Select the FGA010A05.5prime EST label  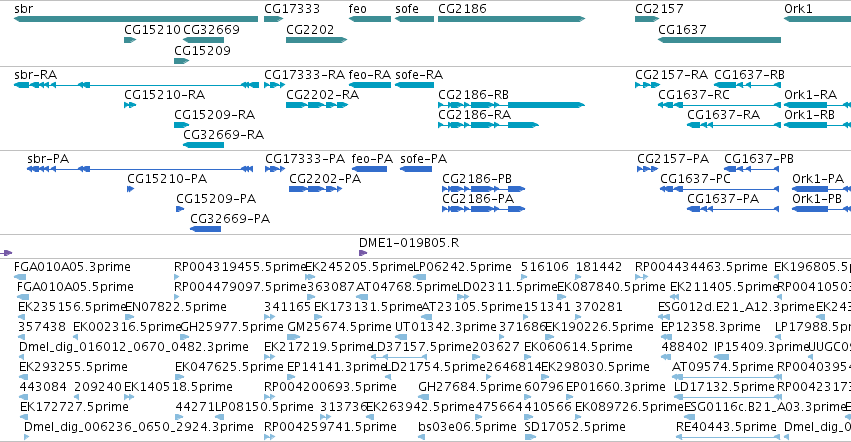[75, 287]
